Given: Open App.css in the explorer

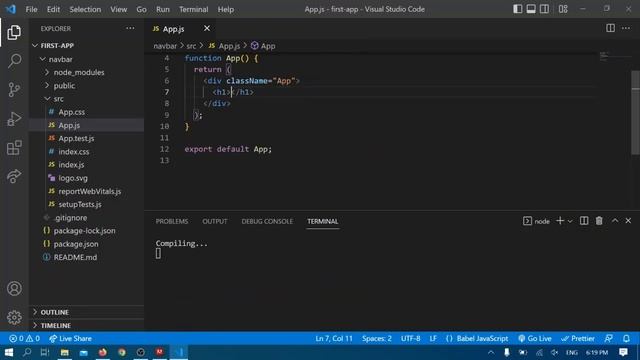Looking at the screenshot, I should pos(86,112).
